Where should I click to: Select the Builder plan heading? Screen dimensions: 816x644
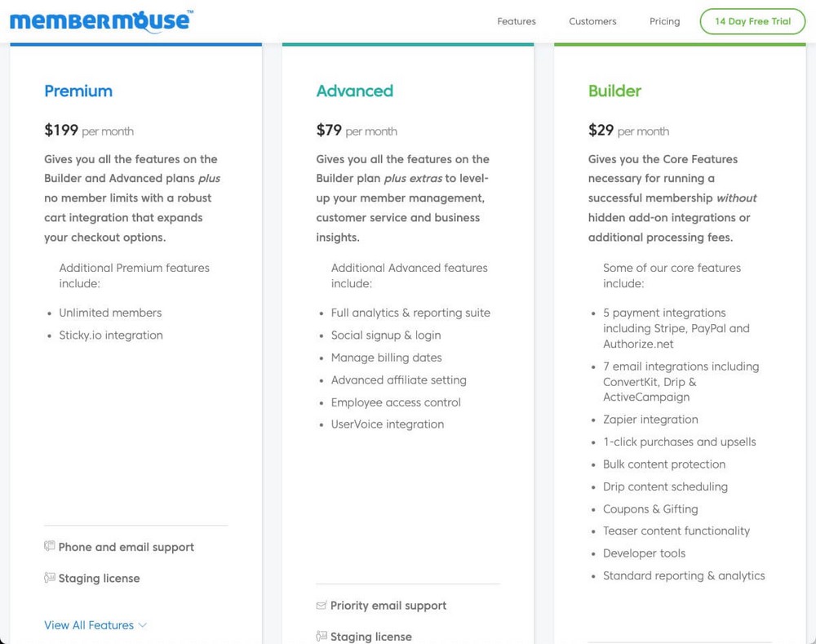click(614, 91)
